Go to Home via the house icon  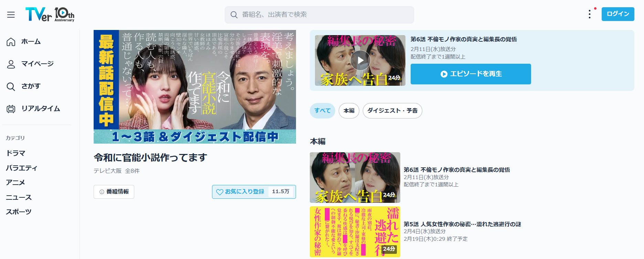(11, 42)
